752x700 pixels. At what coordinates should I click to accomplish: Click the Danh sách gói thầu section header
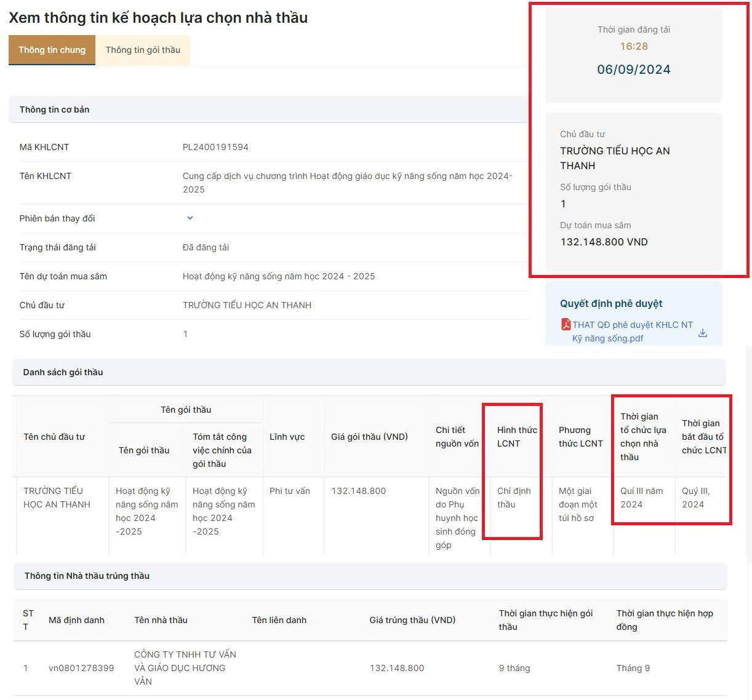[x=369, y=372]
